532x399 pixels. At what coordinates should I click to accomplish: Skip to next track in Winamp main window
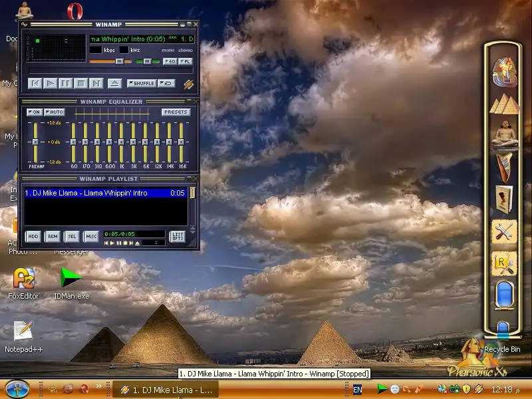tap(96, 84)
